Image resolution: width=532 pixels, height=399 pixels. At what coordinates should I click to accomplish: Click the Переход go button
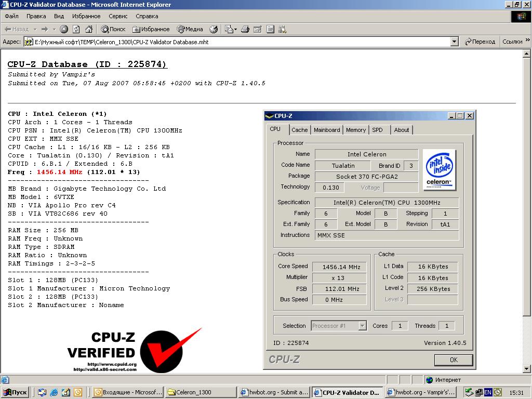(x=480, y=42)
